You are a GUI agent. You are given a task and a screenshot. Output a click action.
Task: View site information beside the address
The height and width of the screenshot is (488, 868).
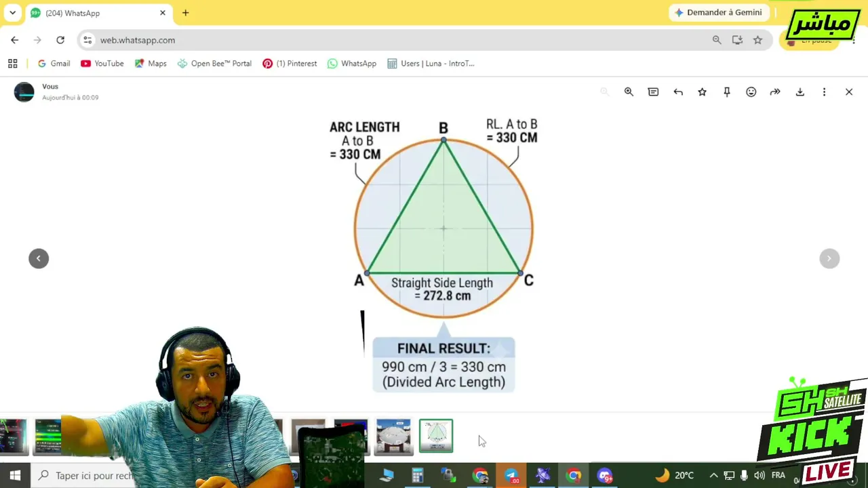87,40
